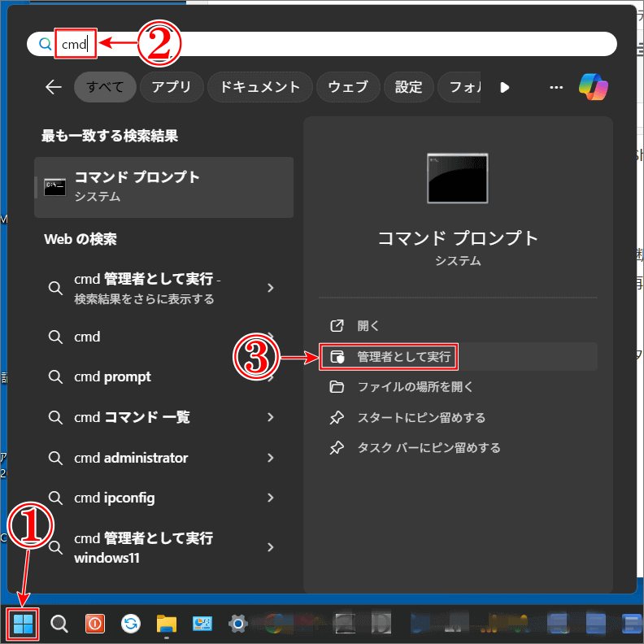Expand chevron for 'cmd コマンド 一覧' suggestion

[x=270, y=417]
